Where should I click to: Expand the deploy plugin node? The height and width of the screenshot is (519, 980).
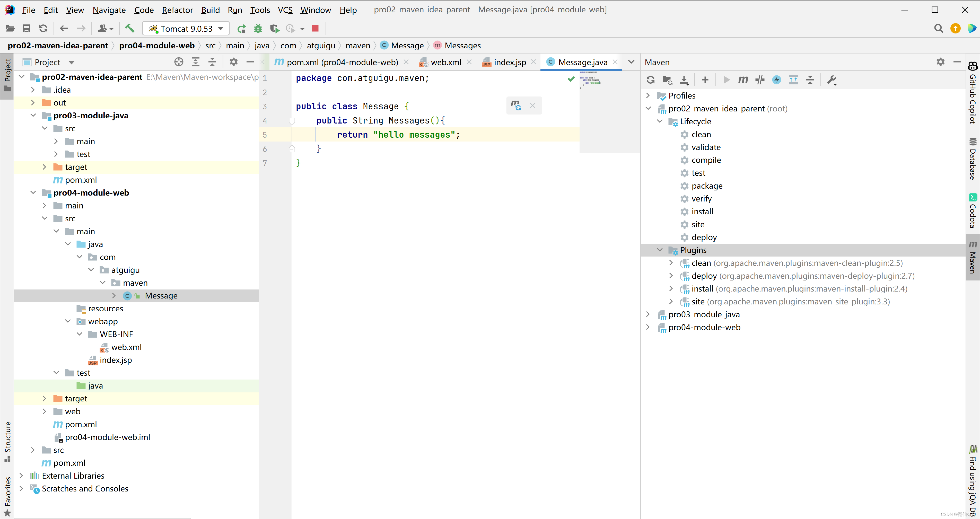click(x=671, y=276)
